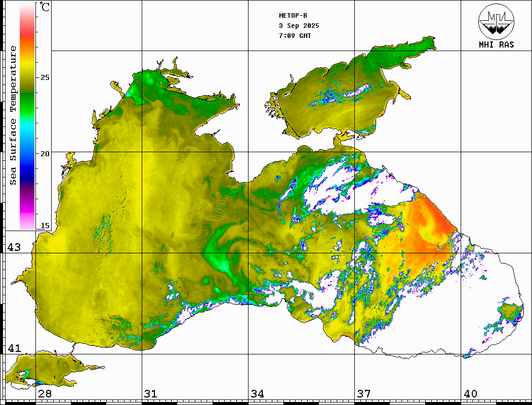Click the 15 mark on temperature scale
Image resolution: width=532 pixels, height=405 pixels.
point(45,226)
